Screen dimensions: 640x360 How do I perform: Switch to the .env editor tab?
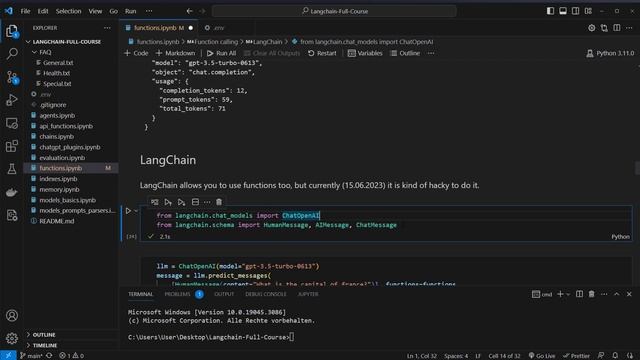click(219, 28)
